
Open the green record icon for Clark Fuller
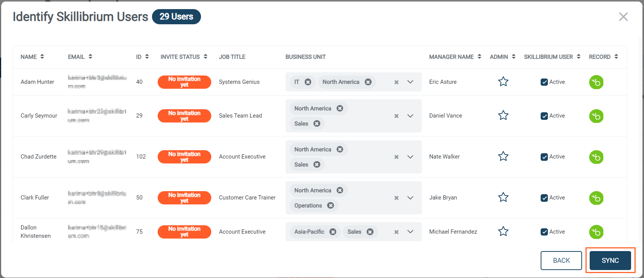click(x=596, y=198)
